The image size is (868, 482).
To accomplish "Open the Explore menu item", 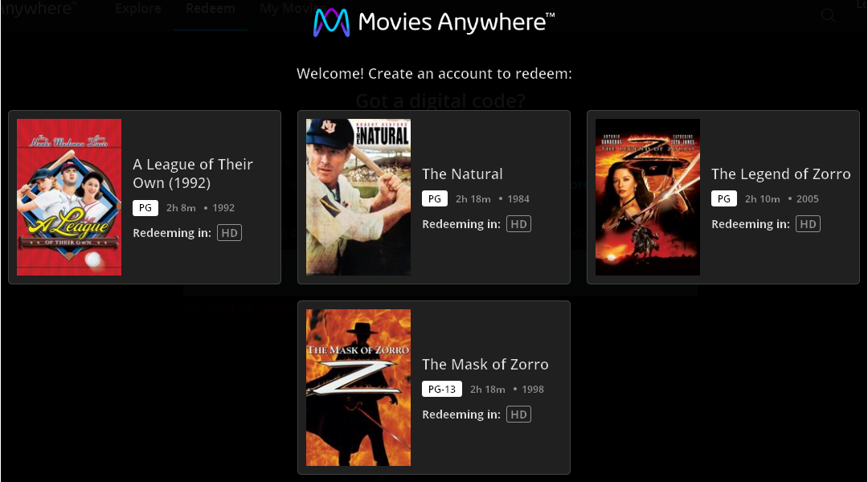I will (138, 9).
